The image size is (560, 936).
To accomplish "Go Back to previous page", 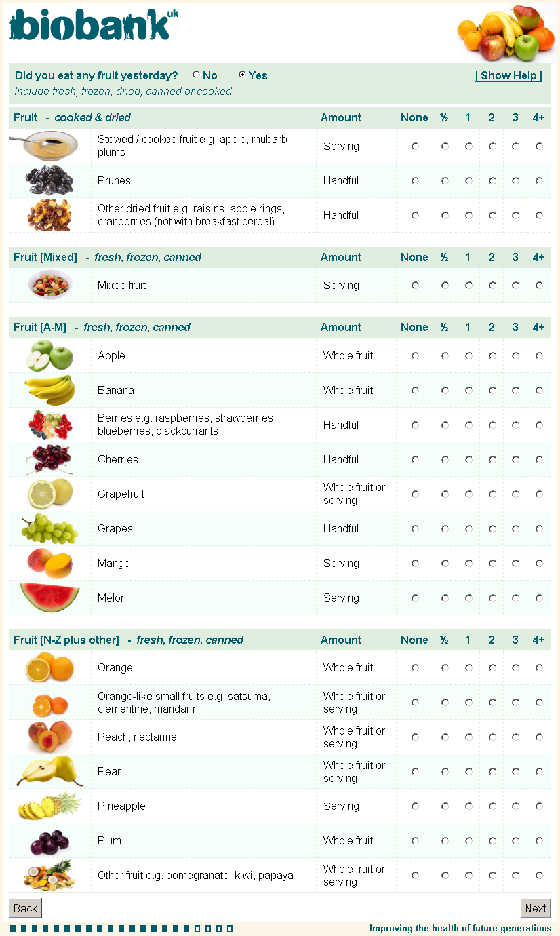I will (x=25, y=908).
